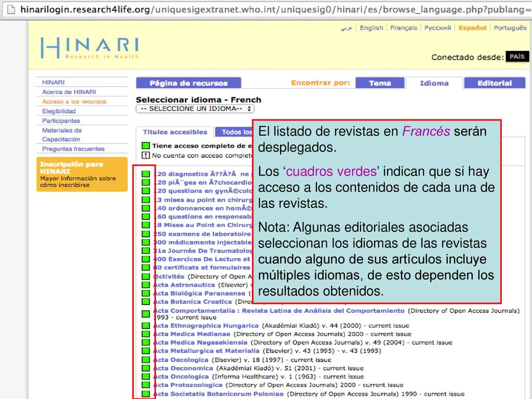Image resolution: width=532 pixels, height=399 pixels.
Task: Switch site language to Português
Action: tap(510, 28)
